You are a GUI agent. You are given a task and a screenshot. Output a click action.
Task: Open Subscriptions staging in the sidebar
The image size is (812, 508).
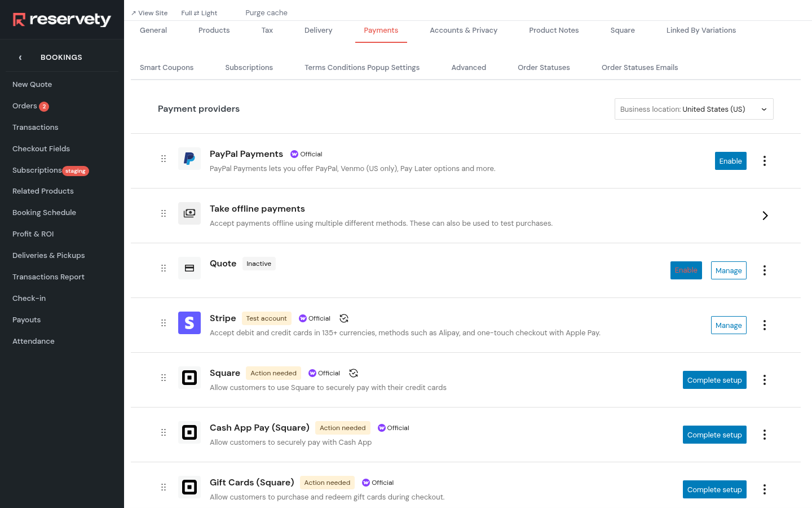click(x=51, y=170)
